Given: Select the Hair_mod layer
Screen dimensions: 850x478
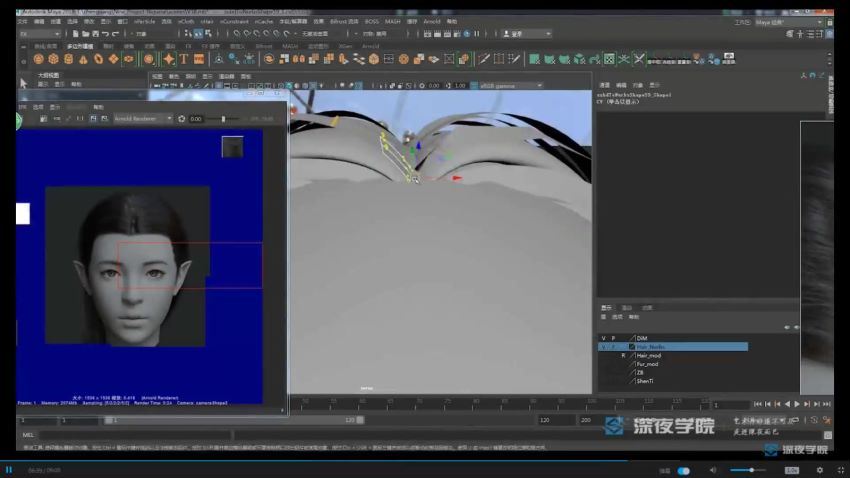Looking at the screenshot, I should (x=648, y=356).
